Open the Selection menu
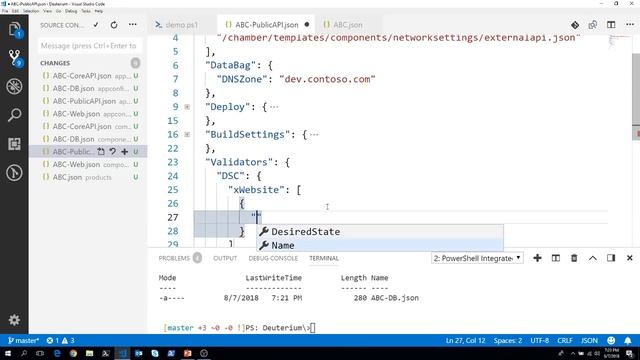This screenshot has width=640, height=360. tap(31, 11)
